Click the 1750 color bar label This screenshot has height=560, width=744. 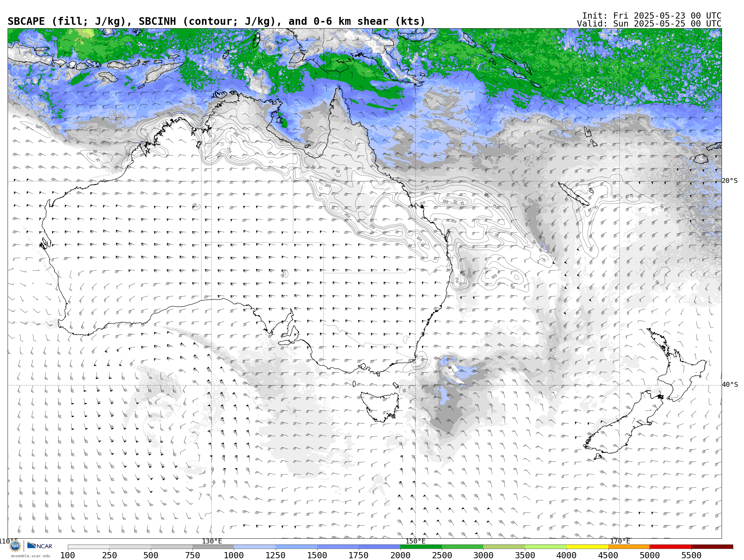pos(359,556)
